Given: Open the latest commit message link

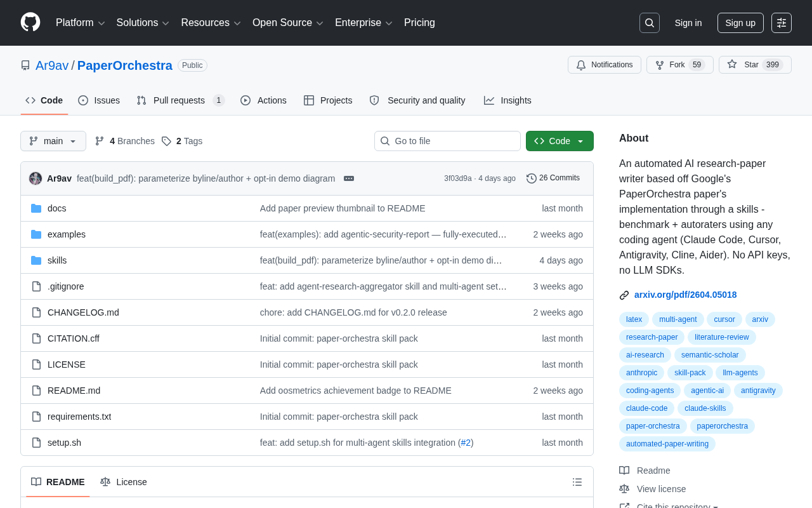Looking at the screenshot, I should click(206, 178).
